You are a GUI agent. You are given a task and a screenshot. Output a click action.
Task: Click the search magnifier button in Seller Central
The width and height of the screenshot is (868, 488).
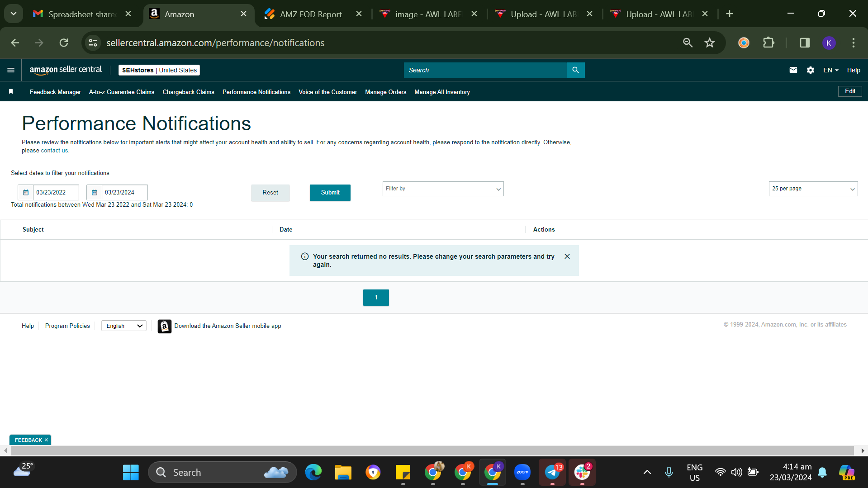[x=575, y=70]
